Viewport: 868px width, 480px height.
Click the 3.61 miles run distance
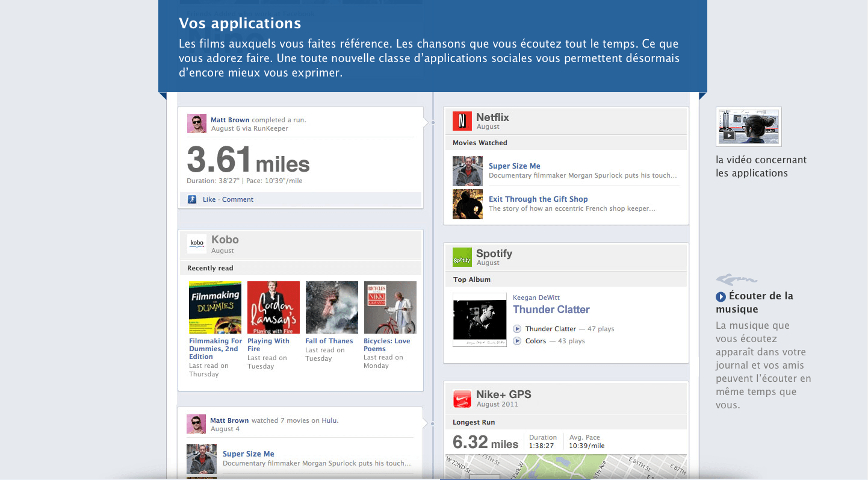coord(248,160)
